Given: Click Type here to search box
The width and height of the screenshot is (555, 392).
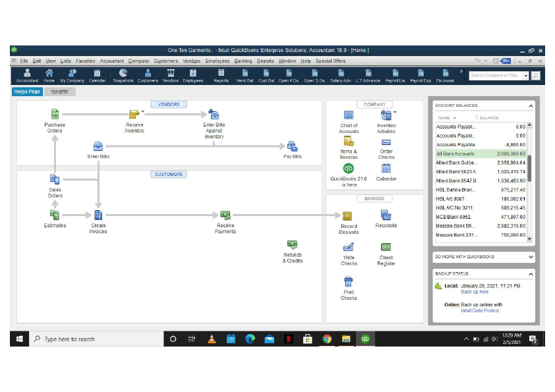Looking at the screenshot, I should 96,339.
